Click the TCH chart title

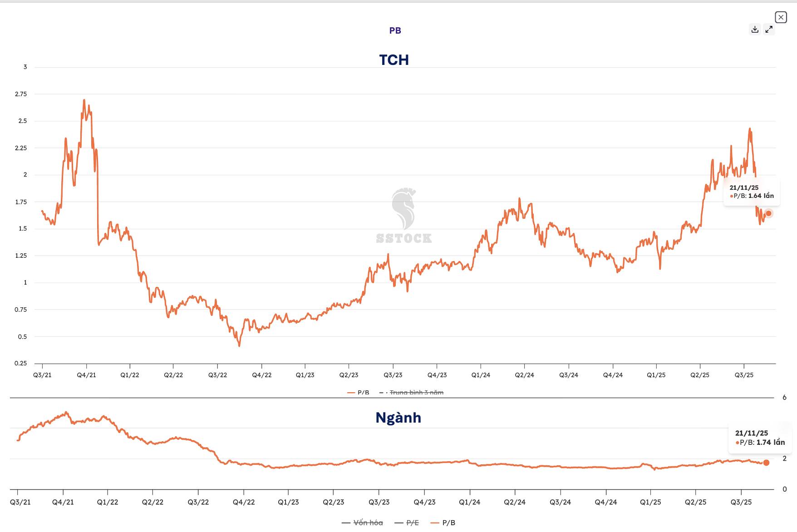394,60
